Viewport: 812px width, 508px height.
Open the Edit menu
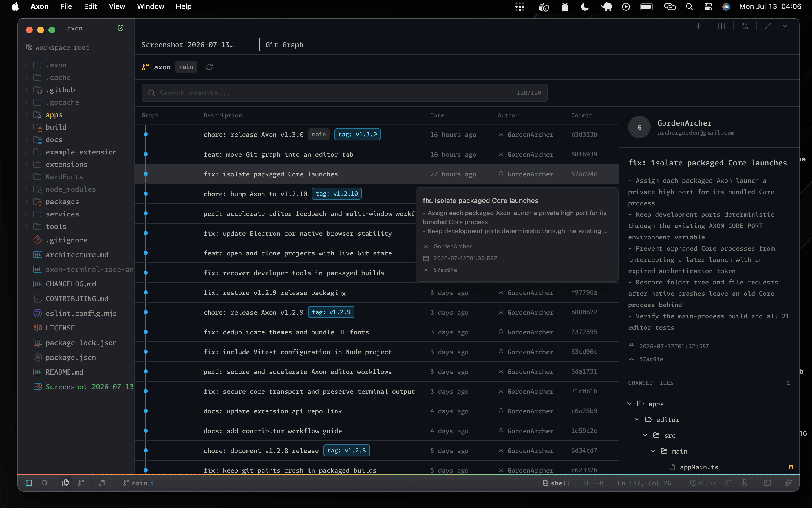pos(90,6)
